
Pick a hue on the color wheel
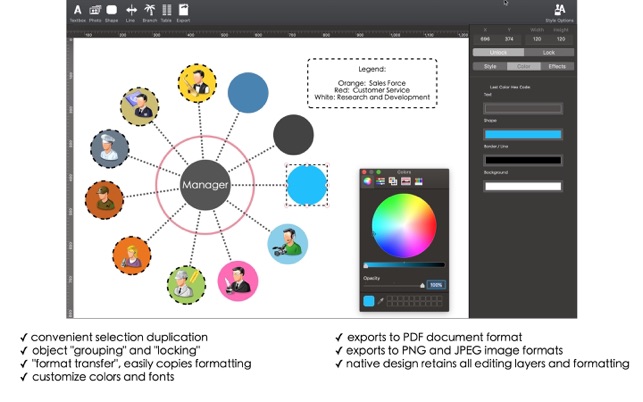tap(404, 226)
